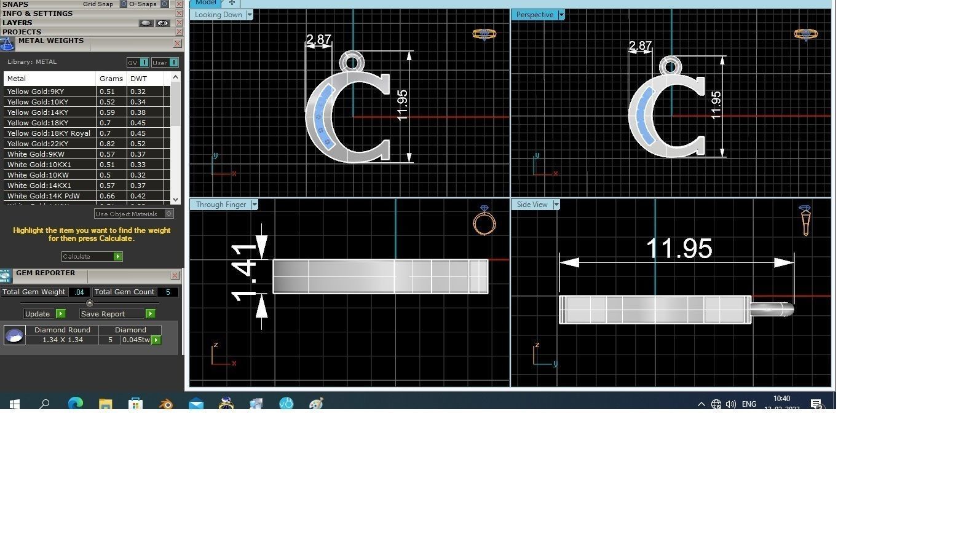Click metal list scroll down arrow
The height and width of the screenshot is (540, 980).
[176, 199]
